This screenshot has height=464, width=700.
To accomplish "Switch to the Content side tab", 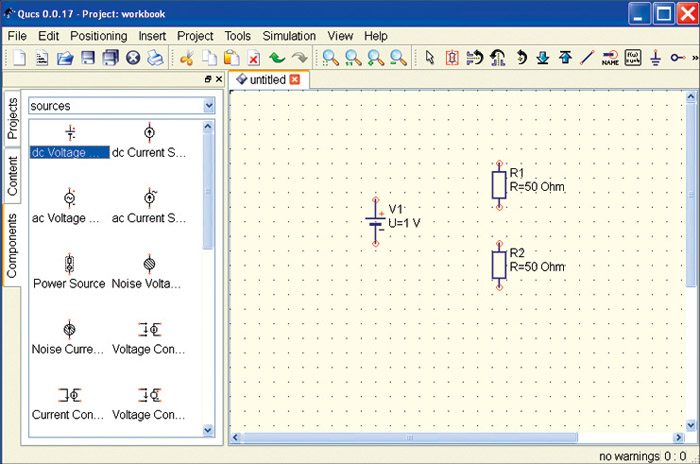I will (13, 175).
